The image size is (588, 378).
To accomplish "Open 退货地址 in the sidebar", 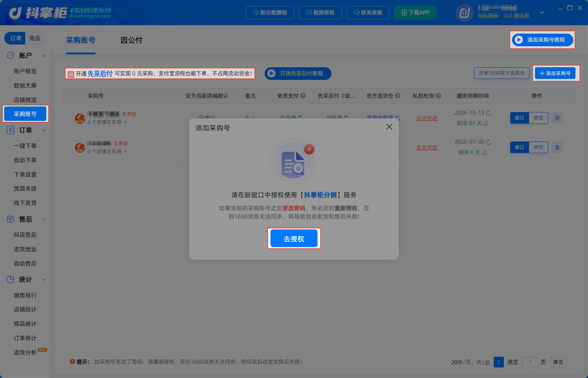I will (25, 249).
